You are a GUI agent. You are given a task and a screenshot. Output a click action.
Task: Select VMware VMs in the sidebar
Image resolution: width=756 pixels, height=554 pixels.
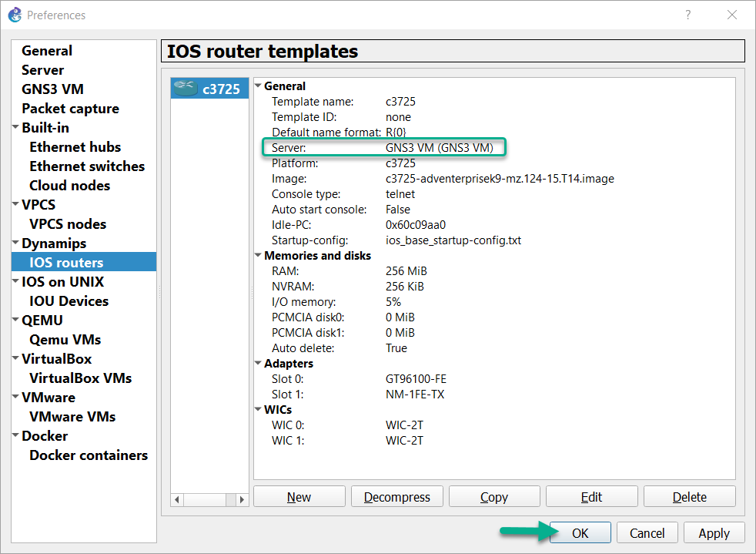[72, 417]
